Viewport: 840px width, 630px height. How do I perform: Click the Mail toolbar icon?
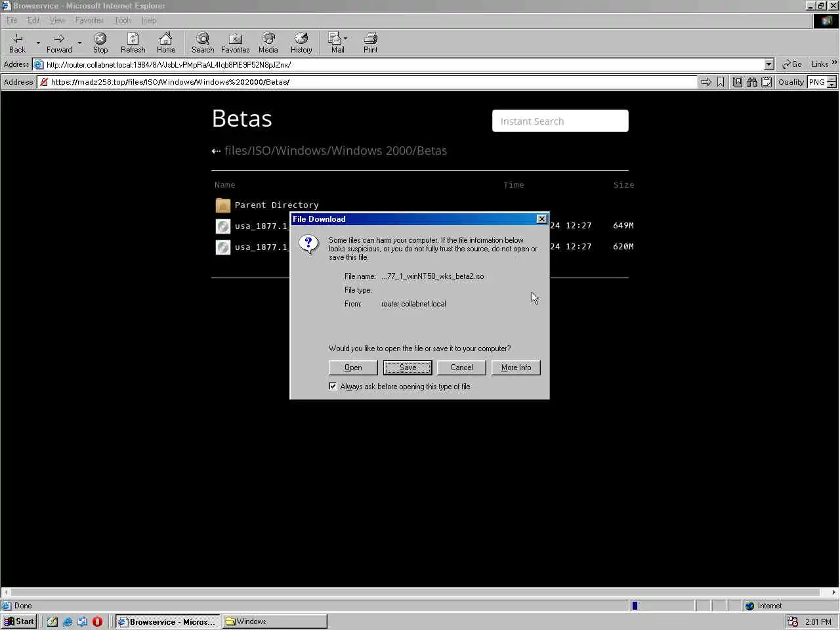pos(335,39)
